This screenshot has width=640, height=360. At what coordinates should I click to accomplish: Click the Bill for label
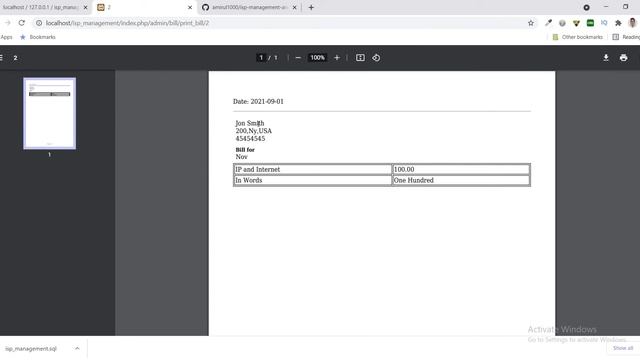(x=245, y=150)
